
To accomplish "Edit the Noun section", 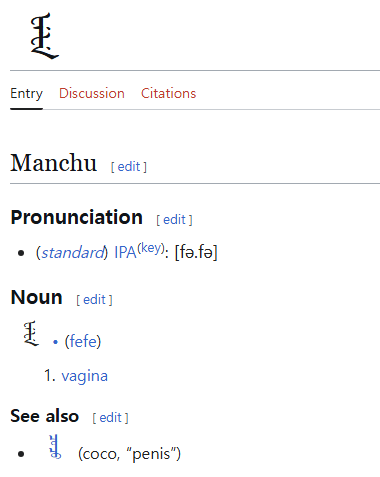I will click(x=94, y=300).
